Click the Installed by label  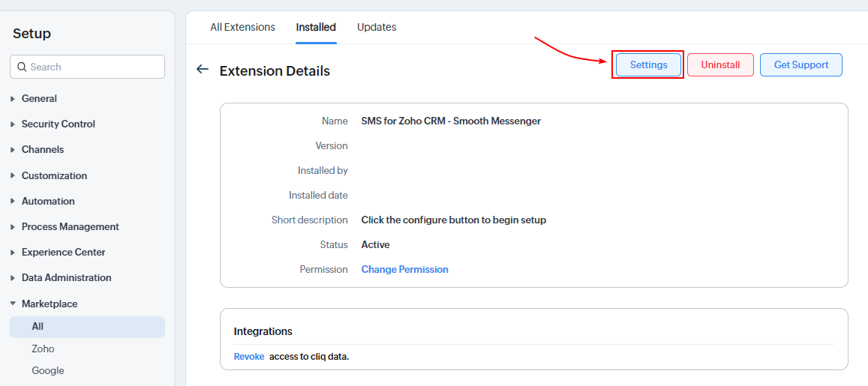pos(323,170)
